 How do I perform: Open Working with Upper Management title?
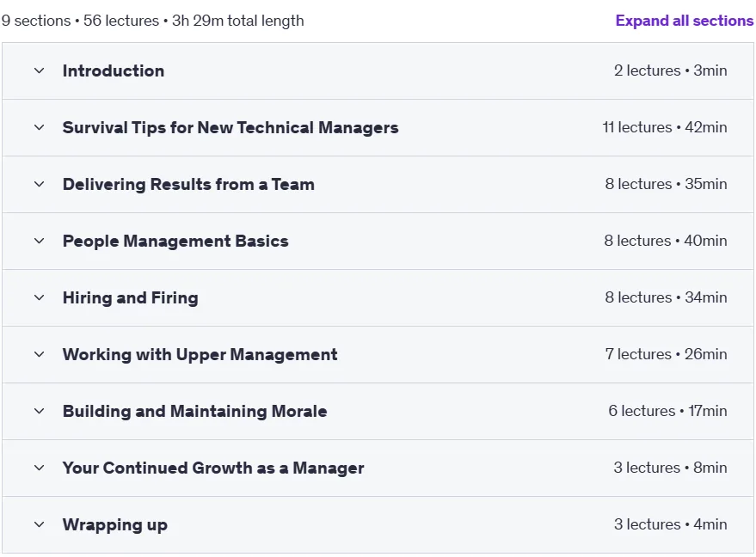pos(200,354)
